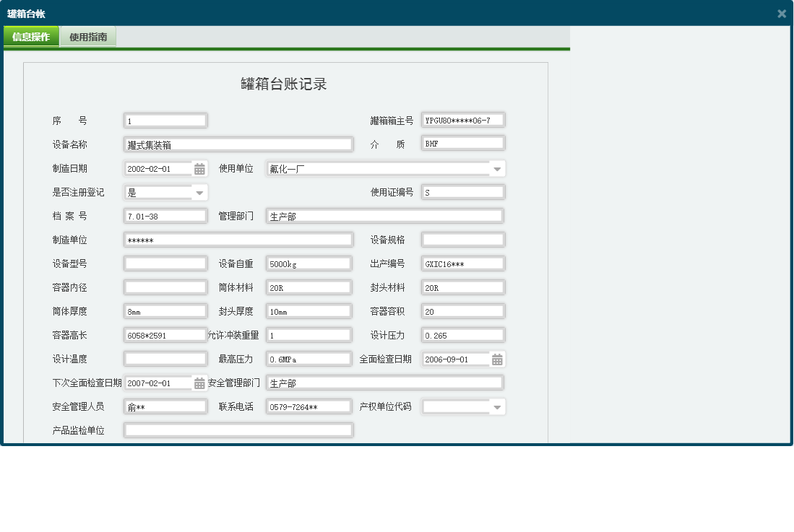Click inside the 设备名称 field
This screenshot has width=794, height=532.
pos(238,144)
